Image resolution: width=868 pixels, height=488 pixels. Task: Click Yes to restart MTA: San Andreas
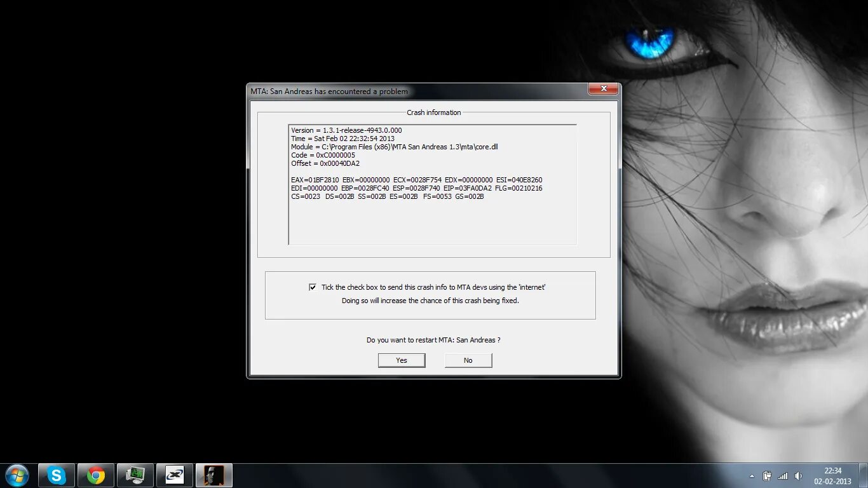coord(402,360)
